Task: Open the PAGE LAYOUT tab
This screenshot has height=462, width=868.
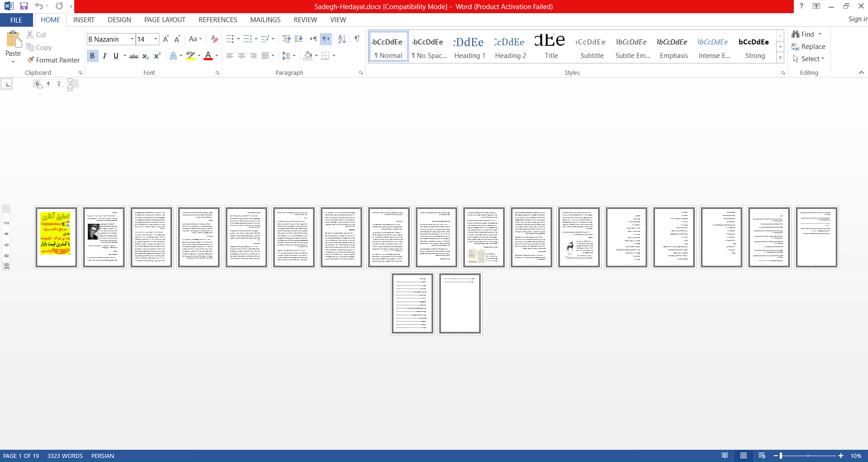Action: (x=165, y=20)
